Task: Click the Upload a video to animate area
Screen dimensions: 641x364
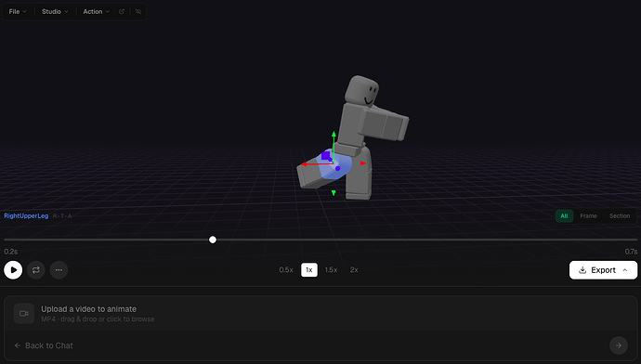Action: 320,314
